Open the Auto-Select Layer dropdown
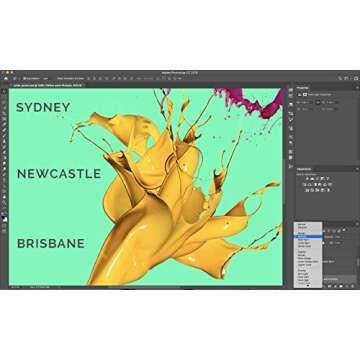The height and width of the screenshot is (360, 360). [46, 78]
